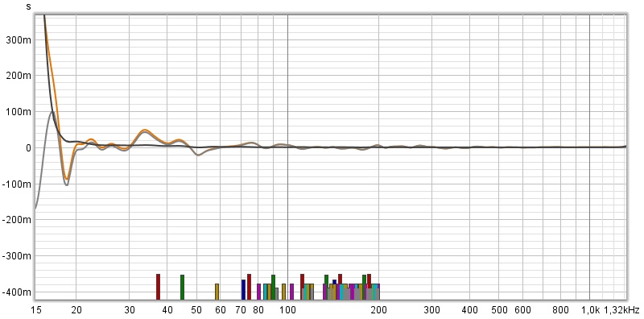Click the 60 Hz frequency axis label
The height and width of the screenshot is (319, 644).
point(220,310)
